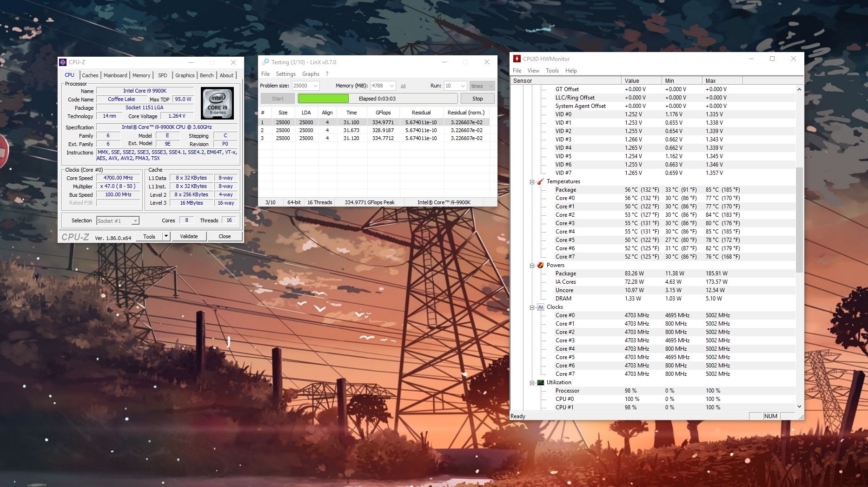Image resolution: width=868 pixels, height=487 pixels.
Task: Open the Graphs menu in LinX
Action: (x=311, y=74)
